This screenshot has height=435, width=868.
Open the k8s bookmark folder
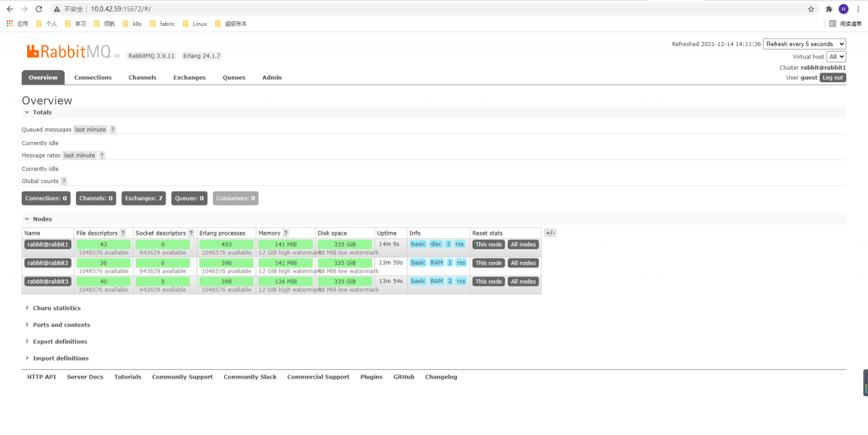(132, 24)
